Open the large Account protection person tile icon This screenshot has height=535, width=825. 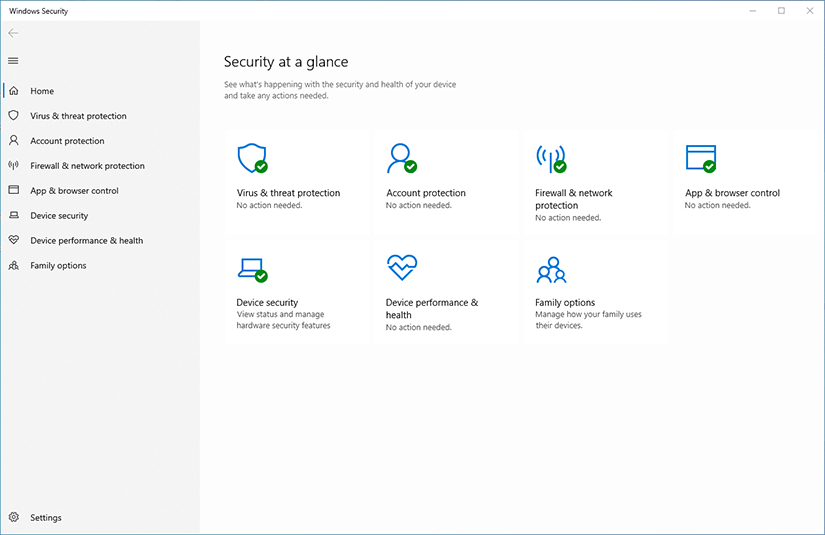click(401, 158)
